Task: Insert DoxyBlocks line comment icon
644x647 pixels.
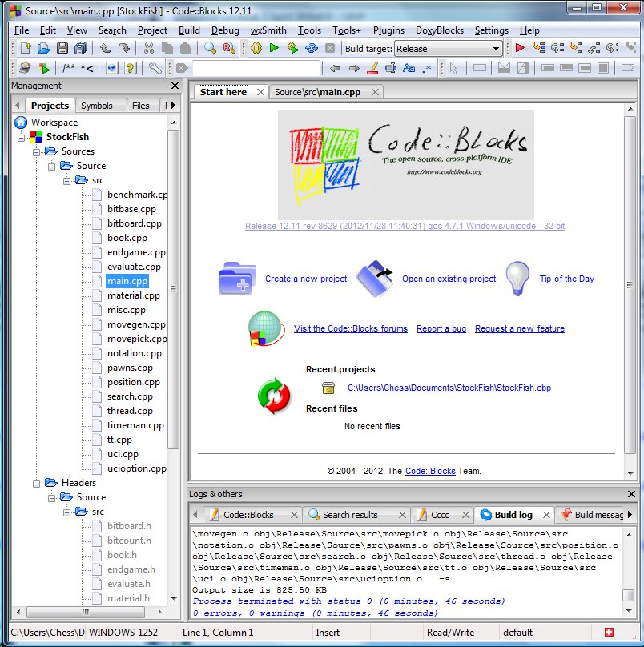Action: pos(87,68)
